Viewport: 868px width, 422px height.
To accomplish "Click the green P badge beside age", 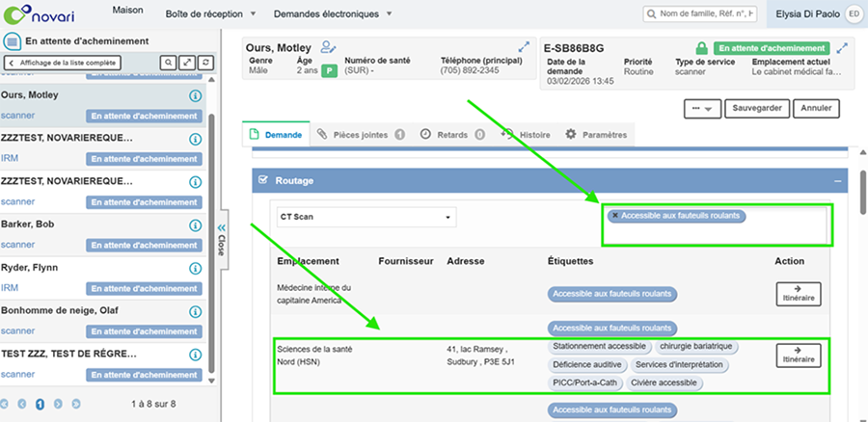I will click(330, 70).
